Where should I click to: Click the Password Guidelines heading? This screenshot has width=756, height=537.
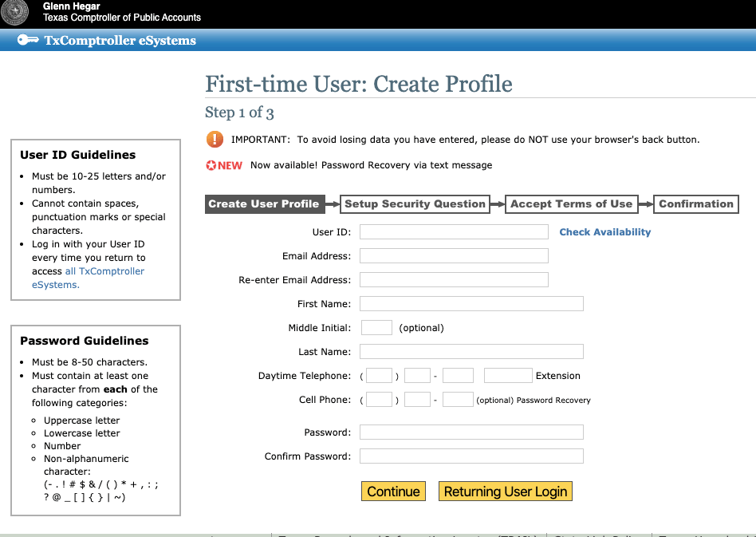coord(85,341)
